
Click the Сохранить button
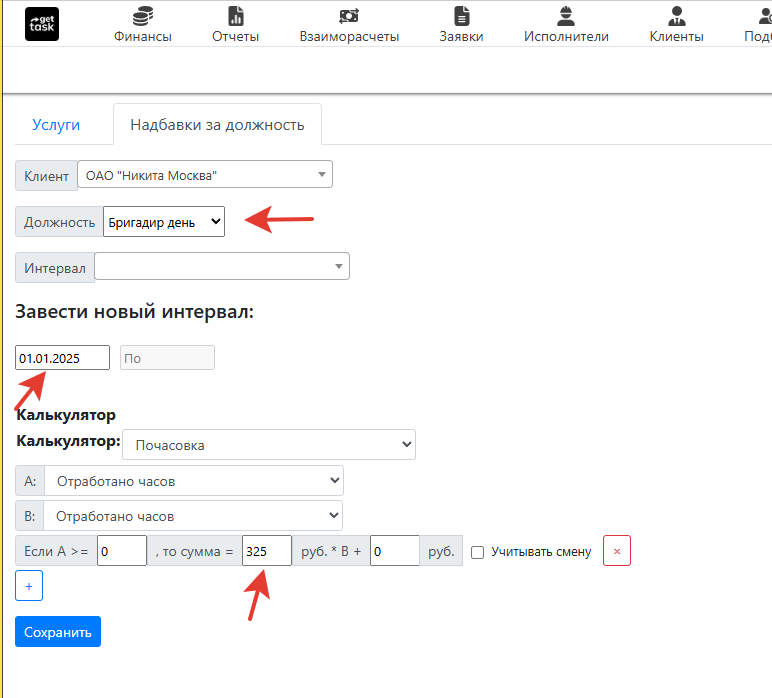(x=58, y=632)
